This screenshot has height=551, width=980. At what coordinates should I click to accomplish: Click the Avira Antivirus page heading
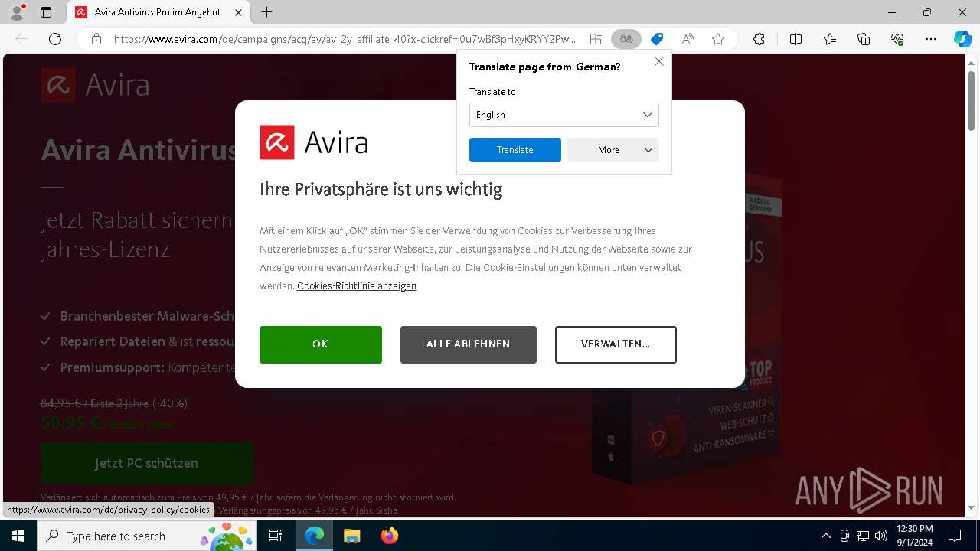tap(139, 150)
